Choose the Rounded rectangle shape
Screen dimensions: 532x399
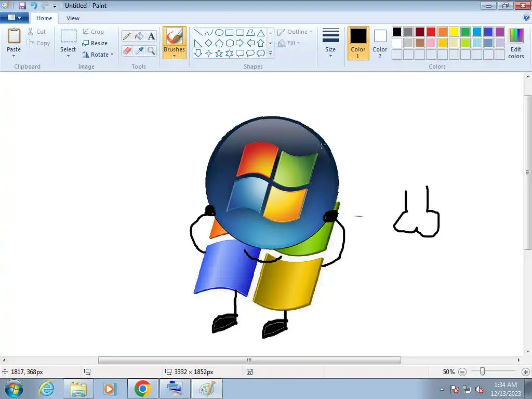[x=240, y=33]
